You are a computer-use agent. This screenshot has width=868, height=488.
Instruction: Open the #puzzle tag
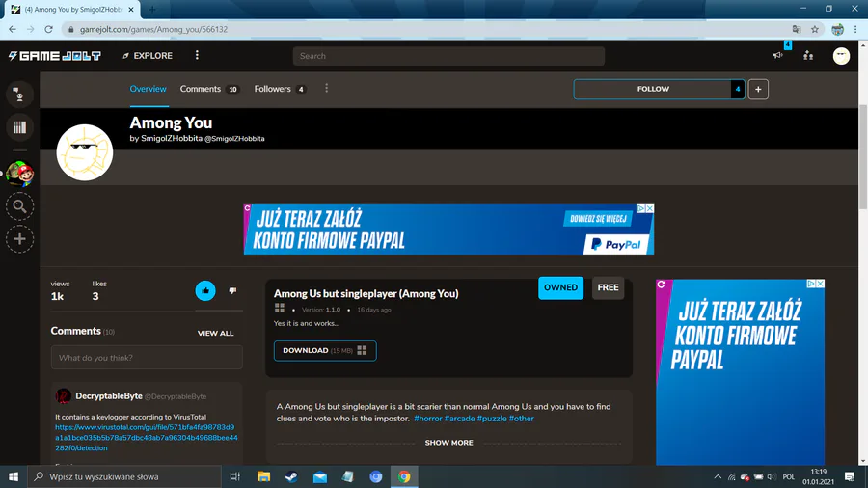492,419
